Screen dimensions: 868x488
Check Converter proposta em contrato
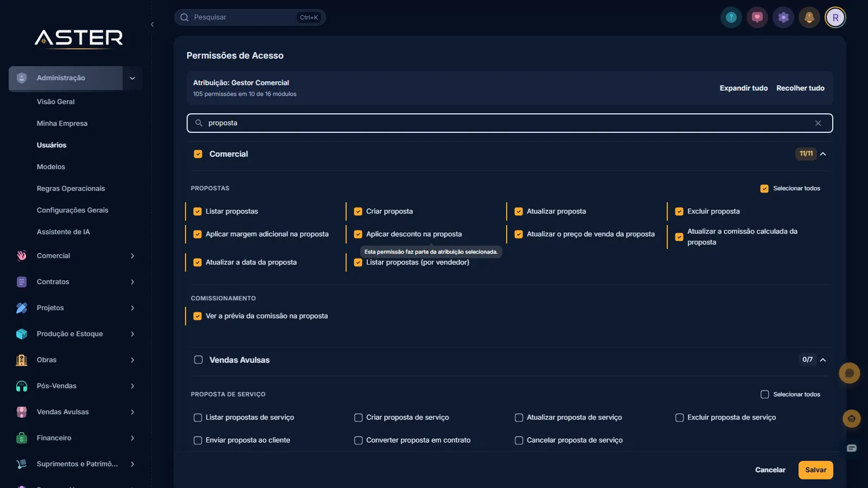(x=358, y=440)
